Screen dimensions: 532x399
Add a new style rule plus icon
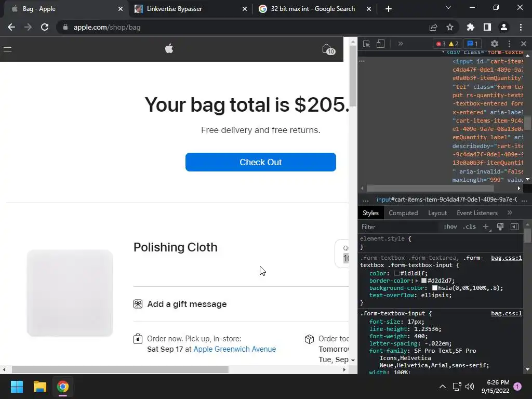486,227
